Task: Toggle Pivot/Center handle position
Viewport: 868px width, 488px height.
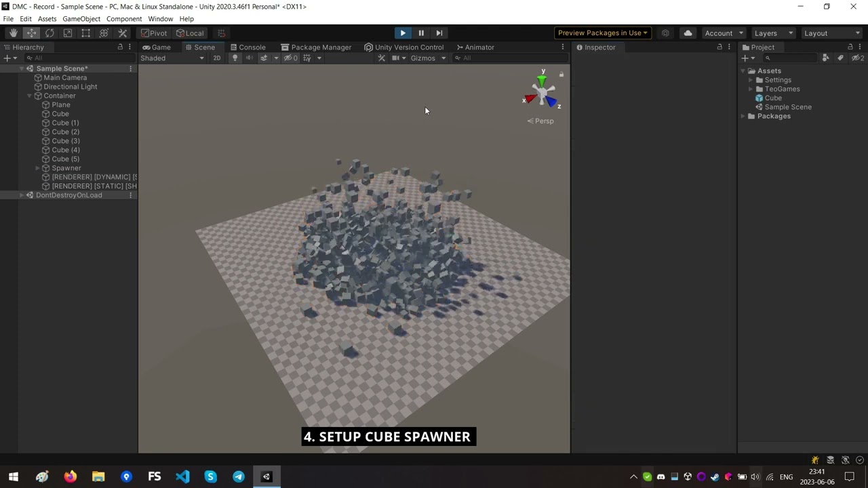Action: pyautogui.click(x=154, y=33)
